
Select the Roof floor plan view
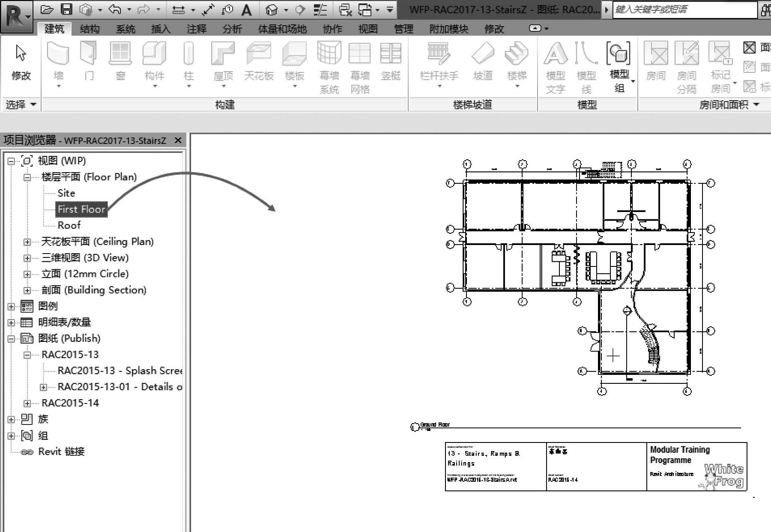(69, 225)
